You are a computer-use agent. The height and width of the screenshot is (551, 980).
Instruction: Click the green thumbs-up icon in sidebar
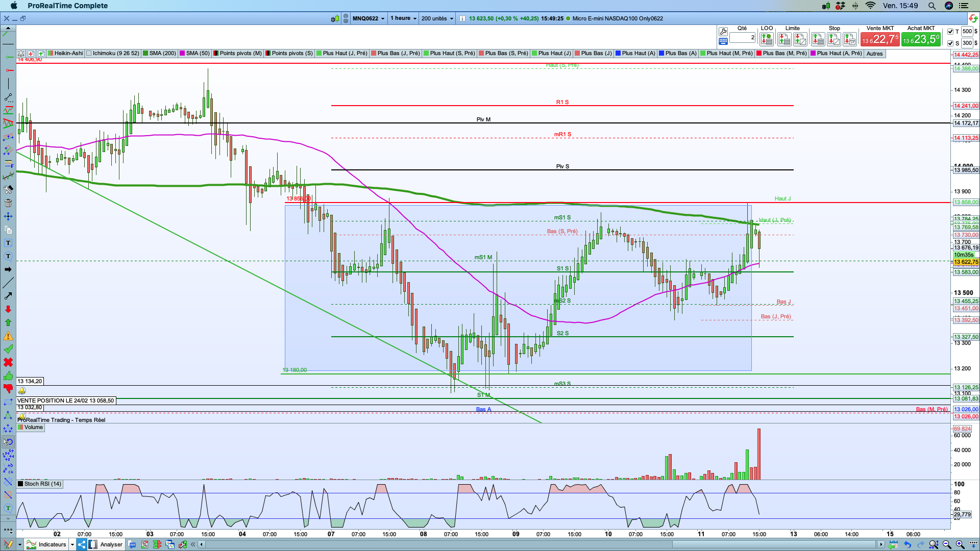click(8, 376)
